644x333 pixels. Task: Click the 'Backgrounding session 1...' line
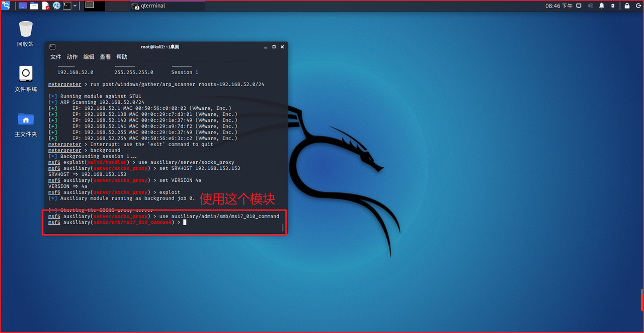click(93, 156)
